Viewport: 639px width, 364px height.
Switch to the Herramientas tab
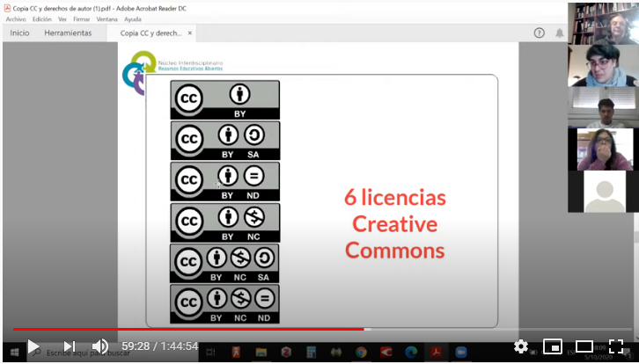pos(68,33)
